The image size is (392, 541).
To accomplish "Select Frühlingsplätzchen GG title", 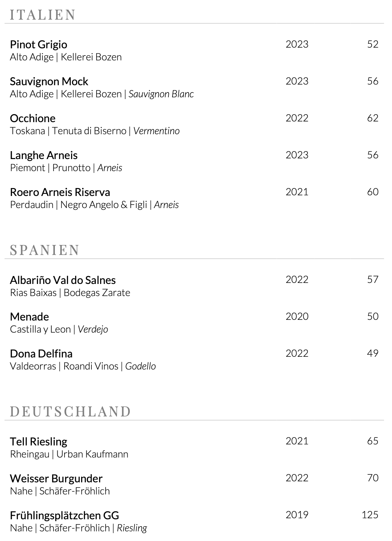I will [x=65, y=515].
